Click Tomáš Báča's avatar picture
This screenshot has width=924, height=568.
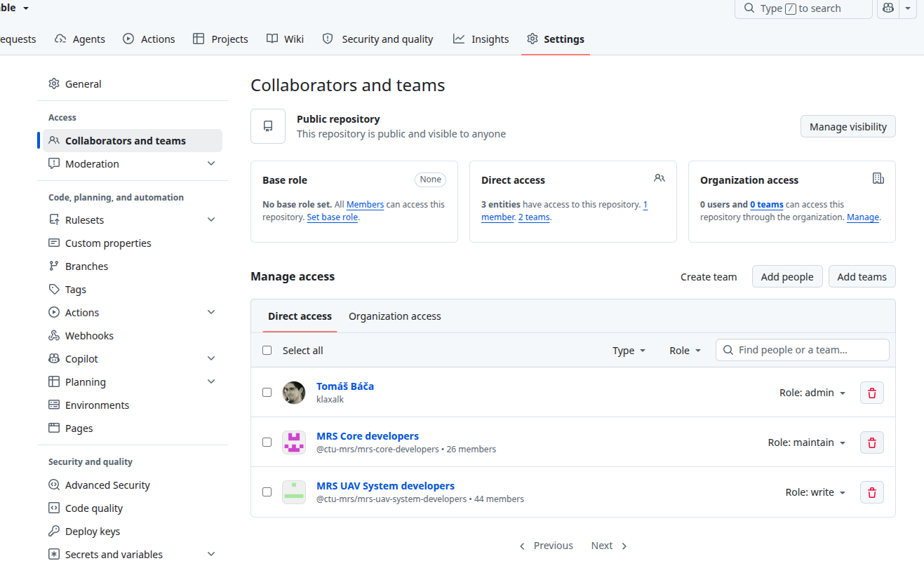(x=294, y=393)
